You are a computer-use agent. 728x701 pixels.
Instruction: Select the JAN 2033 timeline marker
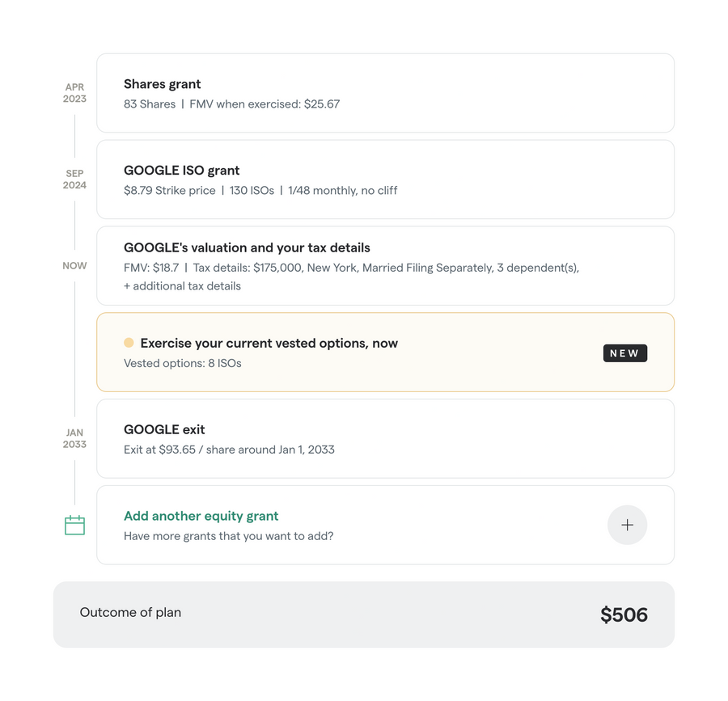(74, 438)
